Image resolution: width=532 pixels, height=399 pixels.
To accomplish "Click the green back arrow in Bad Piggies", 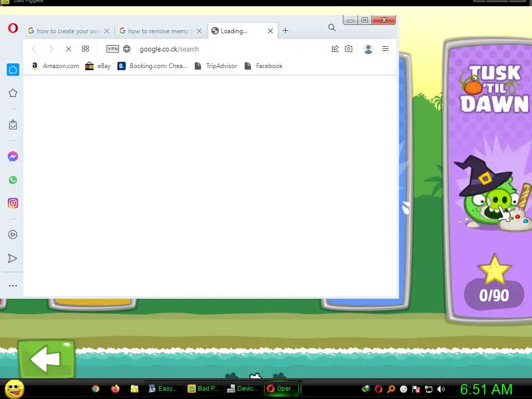I will (46, 359).
